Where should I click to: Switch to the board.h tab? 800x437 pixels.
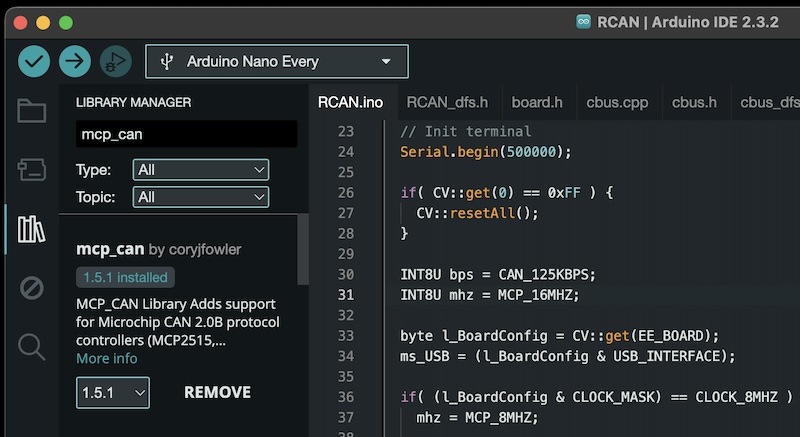[x=537, y=102]
